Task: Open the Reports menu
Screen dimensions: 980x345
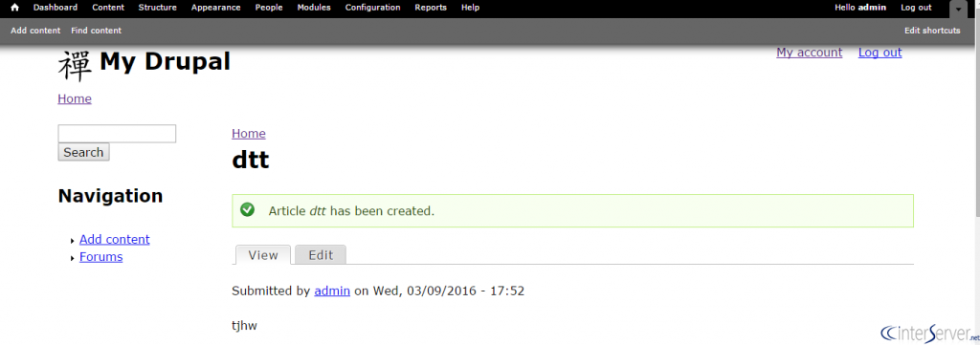Action: [x=431, y=8]
